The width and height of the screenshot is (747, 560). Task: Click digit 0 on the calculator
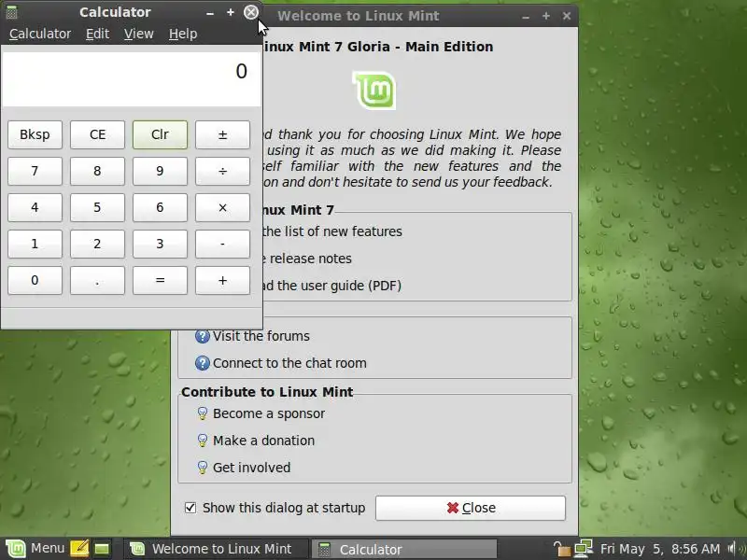point(35,281)
